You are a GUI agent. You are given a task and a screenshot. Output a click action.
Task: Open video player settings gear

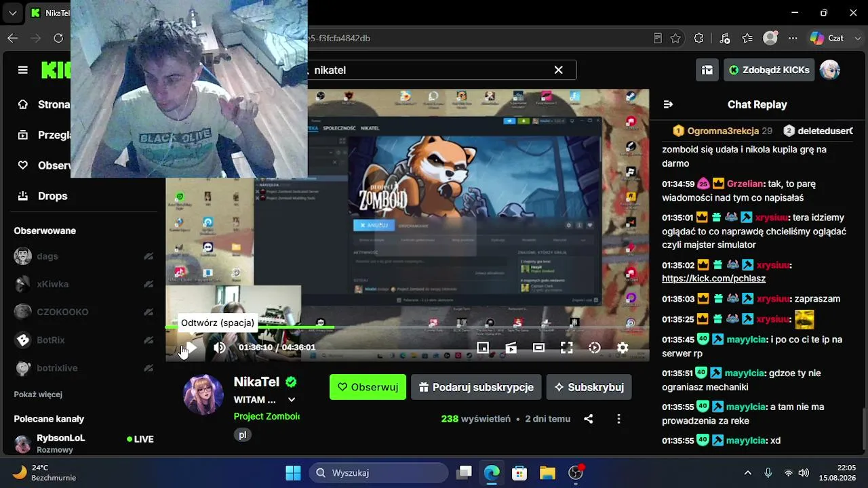(x=623, y=348)
